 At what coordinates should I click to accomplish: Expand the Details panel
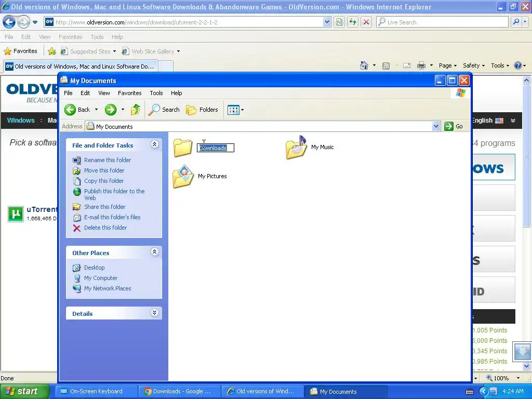pyautogui.click(x=154, y=312)
